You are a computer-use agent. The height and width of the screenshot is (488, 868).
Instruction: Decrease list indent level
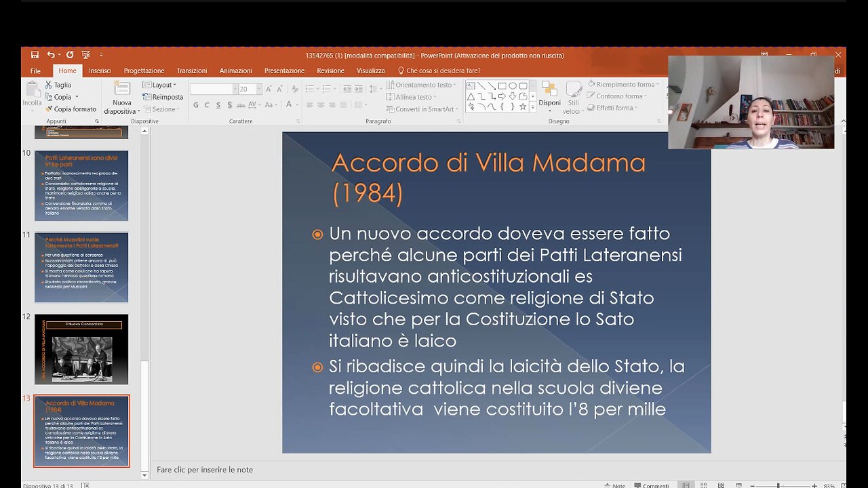tap(347, 89)
